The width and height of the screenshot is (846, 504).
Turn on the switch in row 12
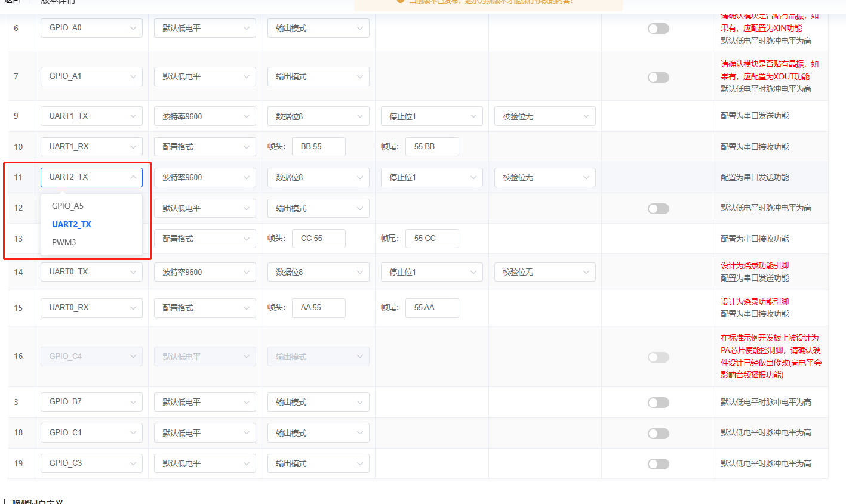point(658,209)
